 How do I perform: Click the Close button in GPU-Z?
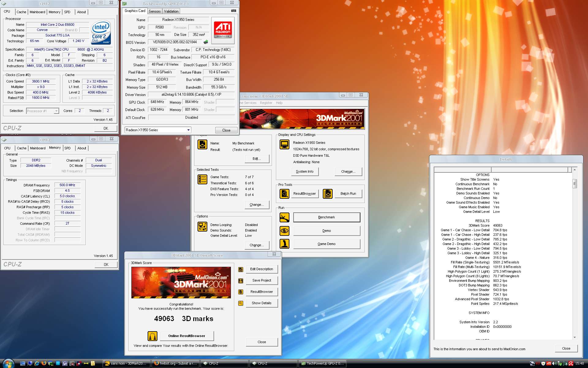226,130
